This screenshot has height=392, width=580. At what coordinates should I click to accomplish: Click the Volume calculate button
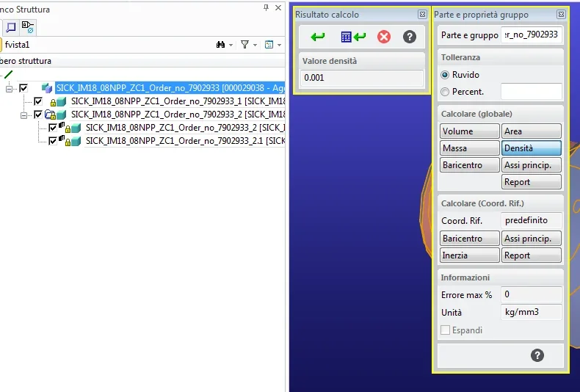[469, 131]
